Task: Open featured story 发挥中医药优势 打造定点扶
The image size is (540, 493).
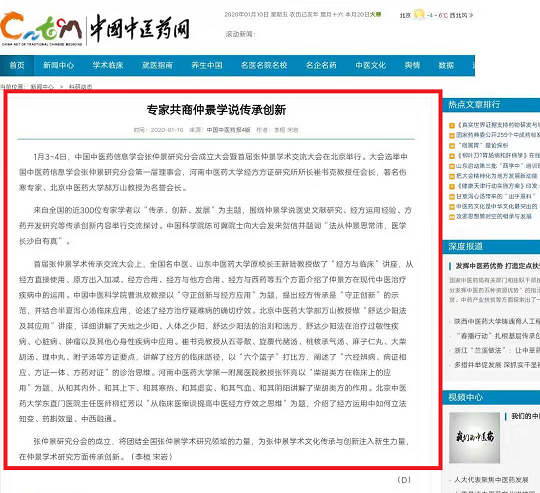Action: coord(498,266)
